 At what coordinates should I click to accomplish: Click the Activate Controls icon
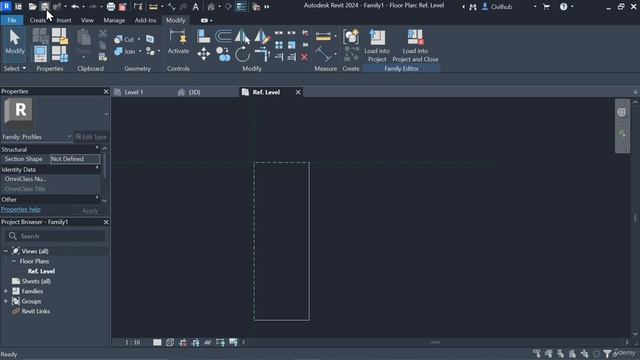click(178, 42)
